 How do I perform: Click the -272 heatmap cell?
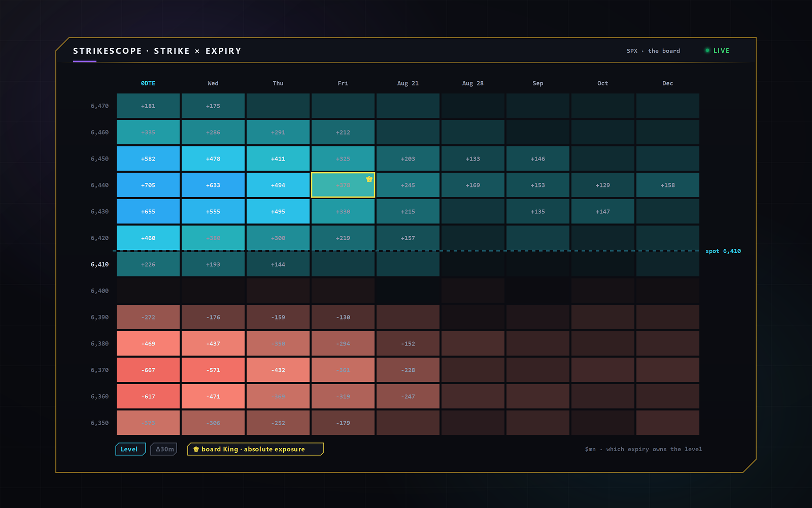click(x=148, y=317)
